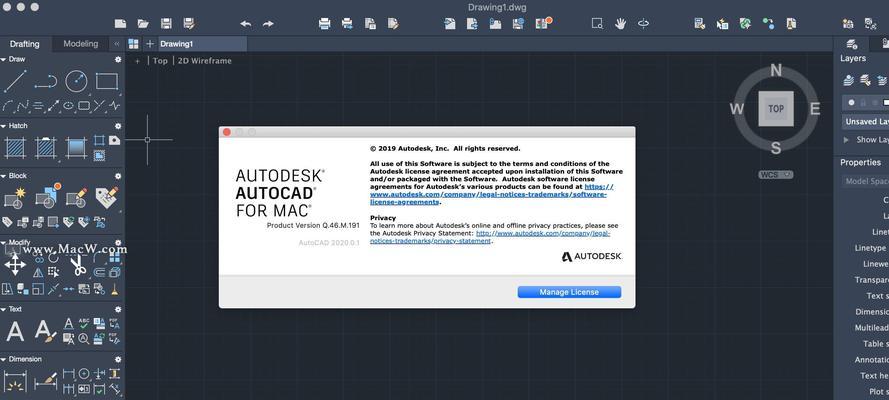Click the W direction on the compass
This screenshot has height=400, width=889.
[736, 109]
